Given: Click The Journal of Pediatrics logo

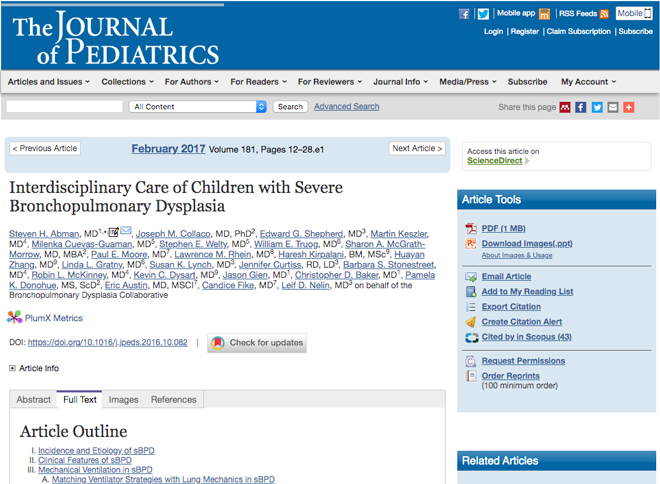Looking at the screenshot, I should 116,39.
